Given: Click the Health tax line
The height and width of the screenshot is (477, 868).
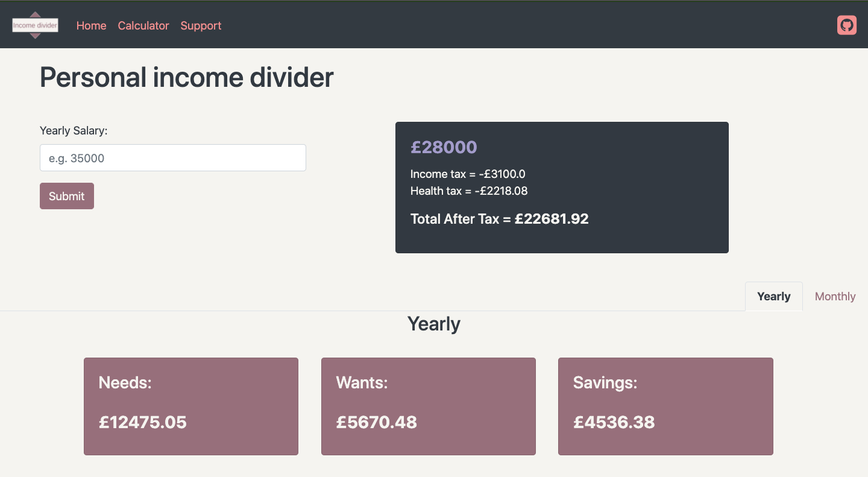Looking at the screenshot, I should [469, 191].
